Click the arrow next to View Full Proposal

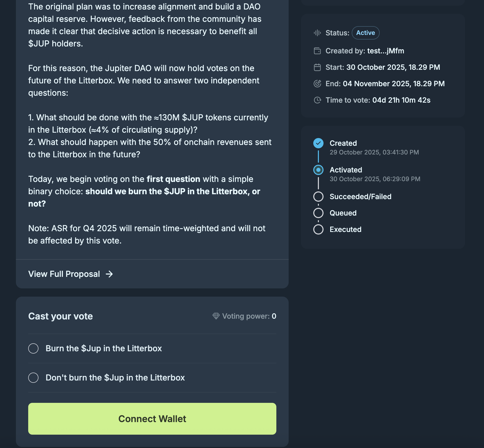(109, 274)
